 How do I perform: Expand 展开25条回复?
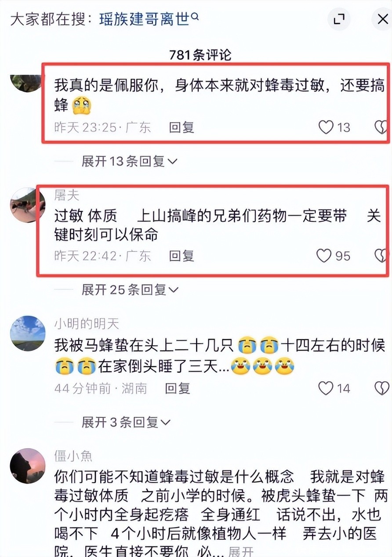pos(130,289)
